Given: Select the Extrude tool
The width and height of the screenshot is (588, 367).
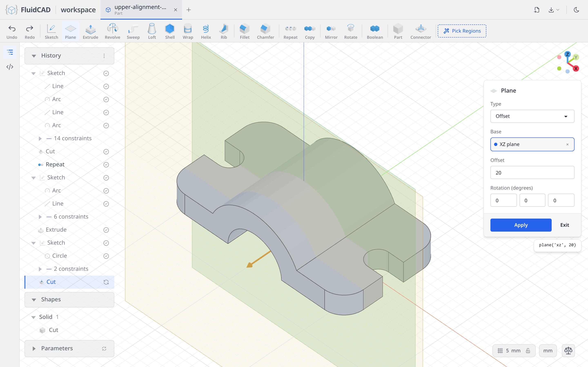Looking at the screenshot, I should pyautogui.click(x=90, y=31).
